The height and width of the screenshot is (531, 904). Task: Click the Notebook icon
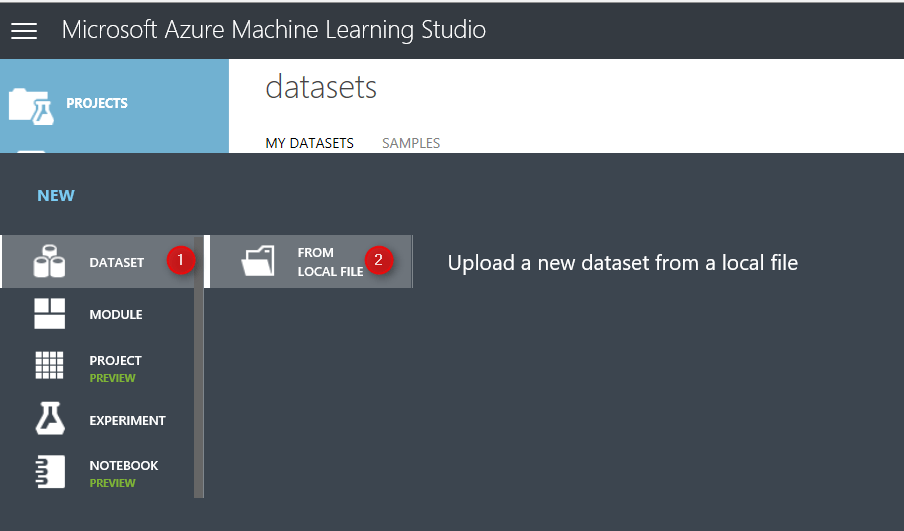coord(49,472)
